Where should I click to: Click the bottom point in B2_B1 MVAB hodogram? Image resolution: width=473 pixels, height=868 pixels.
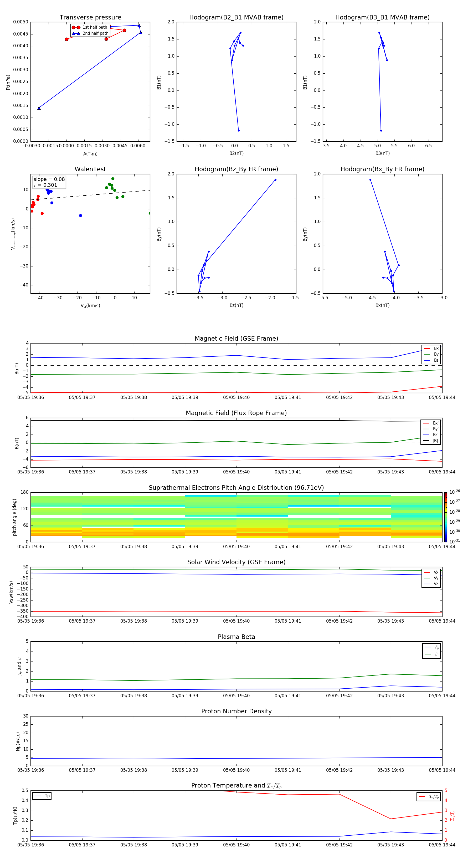click(239, 131)
